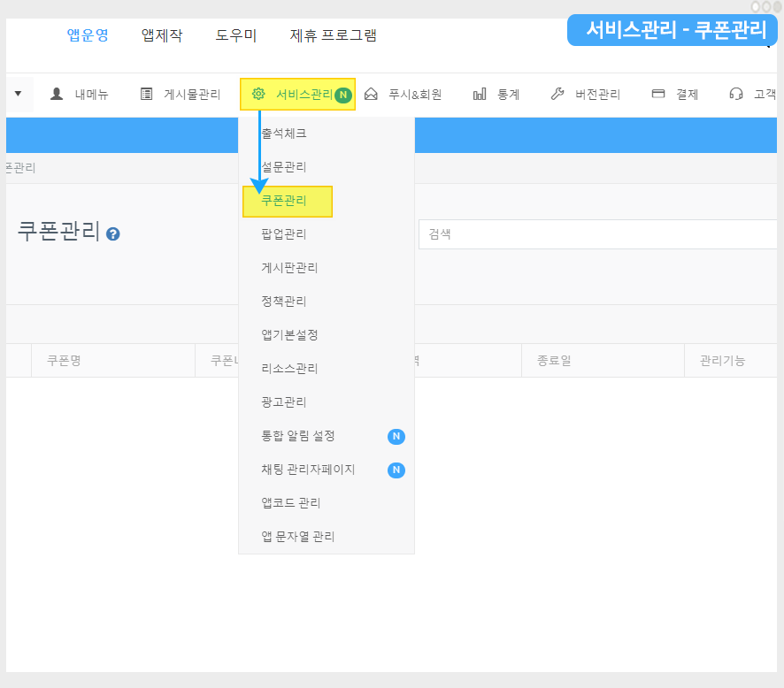Click the bar chart icon beside 통계
This screenshot has height=688, width=784.
click(480, 95)
